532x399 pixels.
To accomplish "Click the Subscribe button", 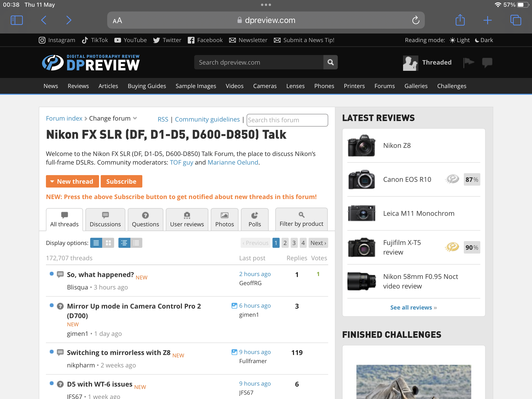I will [121, 181].
